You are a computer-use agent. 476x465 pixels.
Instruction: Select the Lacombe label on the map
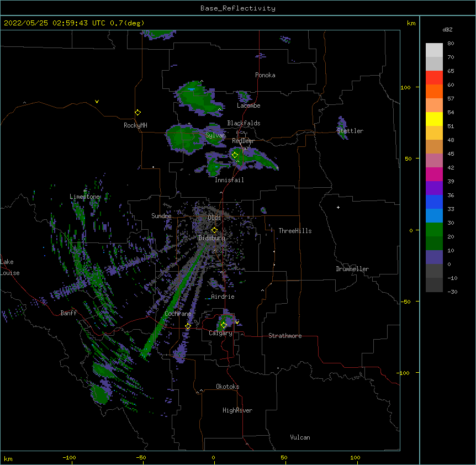[248, 105]
